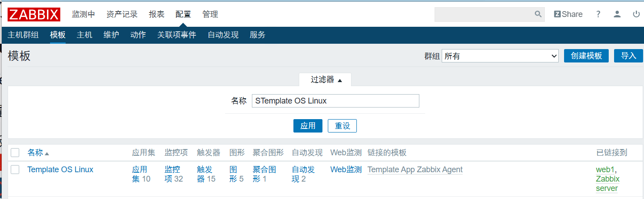Click the 导入 button
Viewport: 644px width, 199px height.
(x=628, y=56)
